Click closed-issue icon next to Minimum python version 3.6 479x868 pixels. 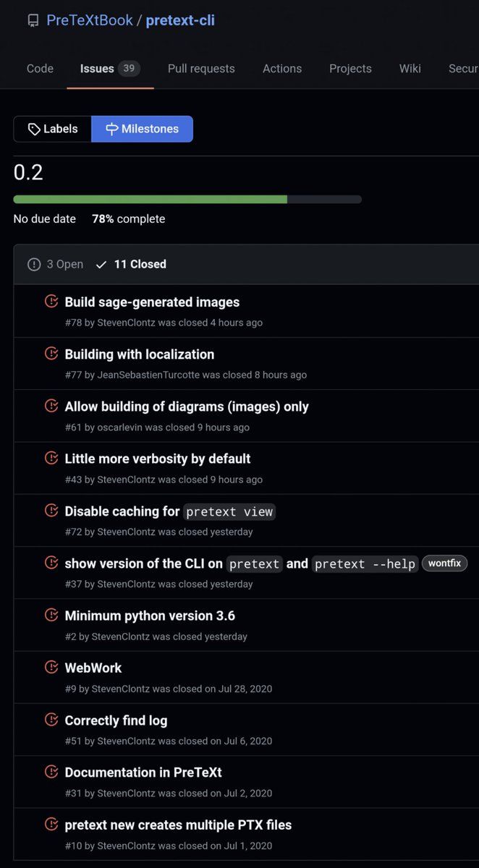pos(51,615)
